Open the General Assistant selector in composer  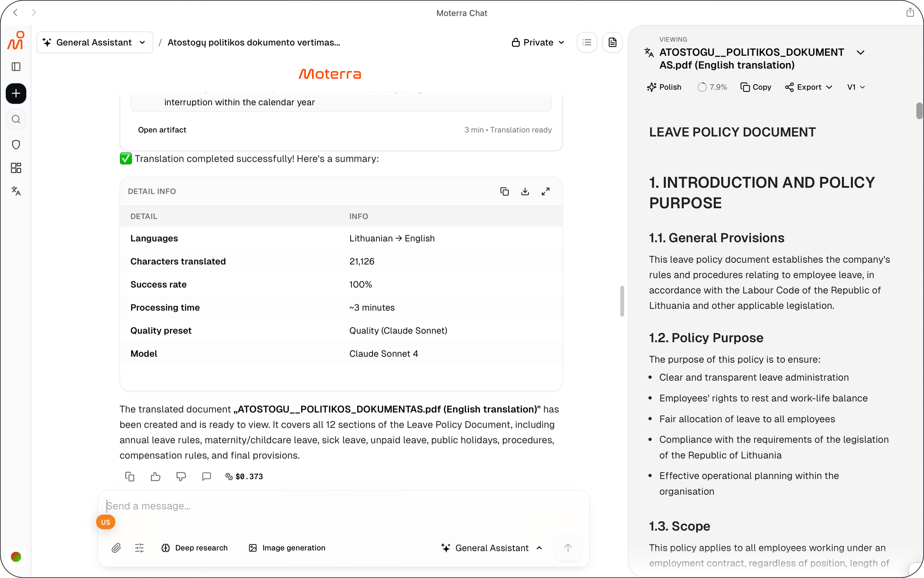(492, 548)
